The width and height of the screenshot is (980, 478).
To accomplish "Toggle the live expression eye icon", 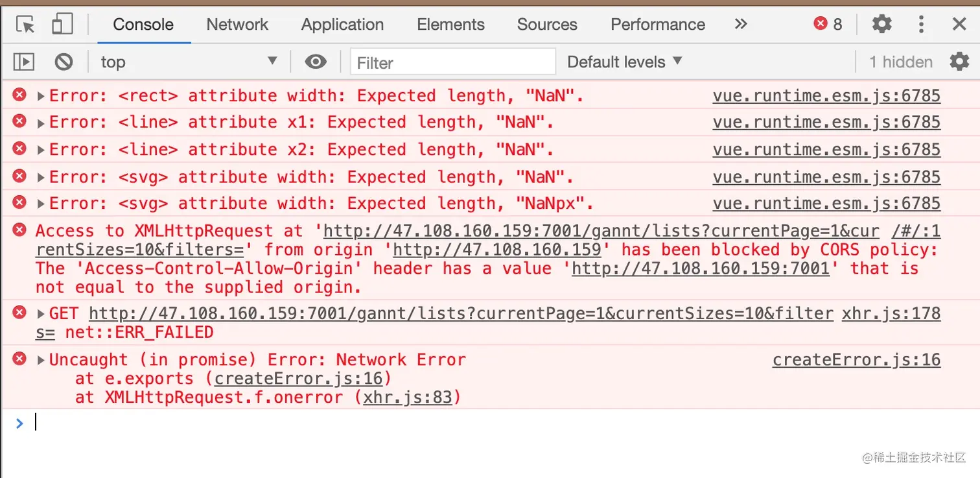I will pyautogui.click(x=316, y=62).
